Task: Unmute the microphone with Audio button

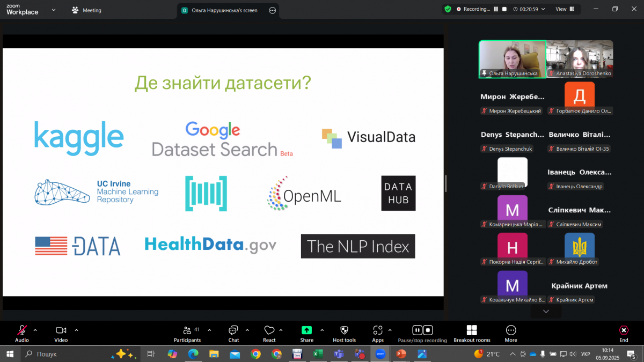Action: pyautogui.click(x=22, y=333)
